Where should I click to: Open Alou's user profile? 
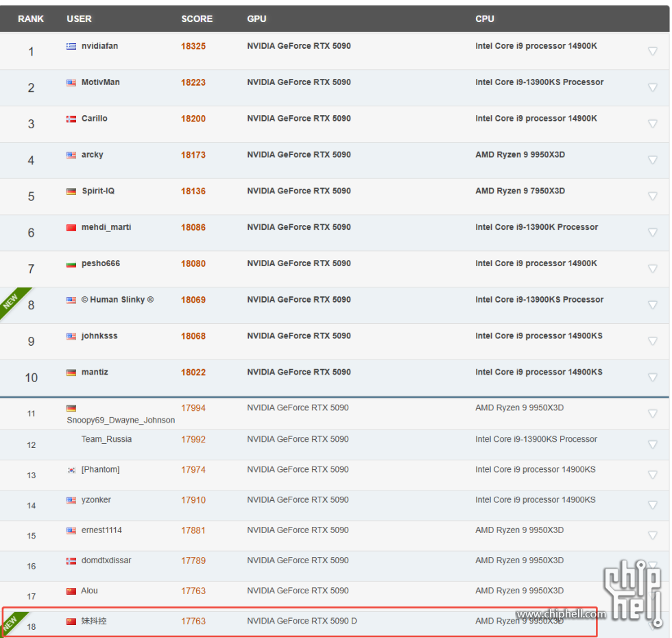pyautogui.click(x=89, y=591)
